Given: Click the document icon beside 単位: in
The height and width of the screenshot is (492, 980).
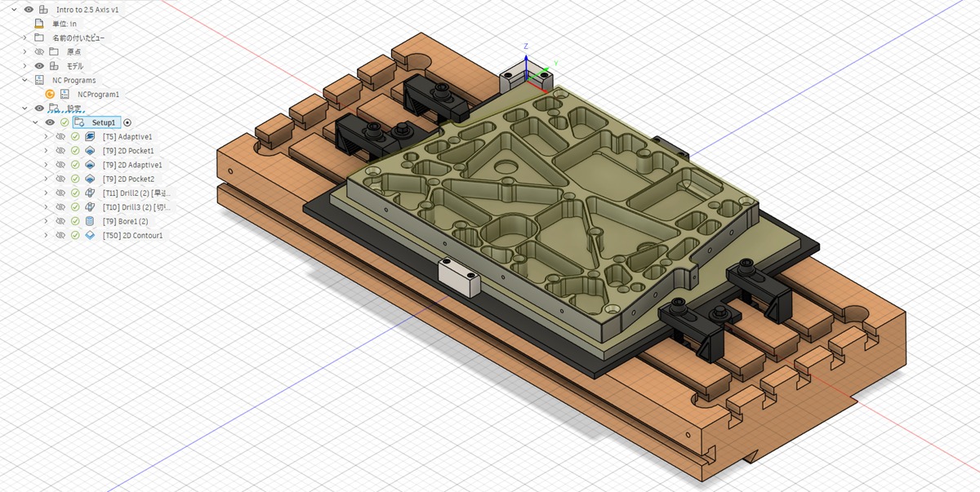Looking at the screenshot, I should point(38,23).
